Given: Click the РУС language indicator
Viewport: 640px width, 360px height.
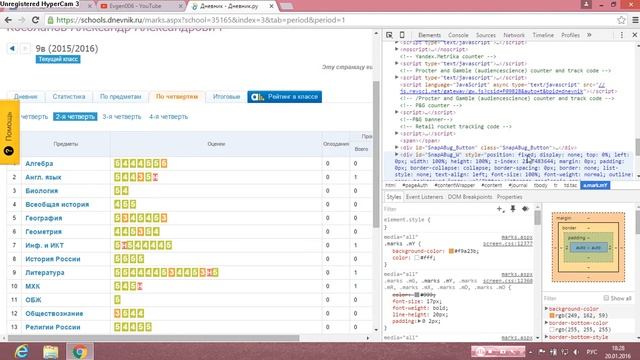Looking at the screenshot, I should click(591, 352).
